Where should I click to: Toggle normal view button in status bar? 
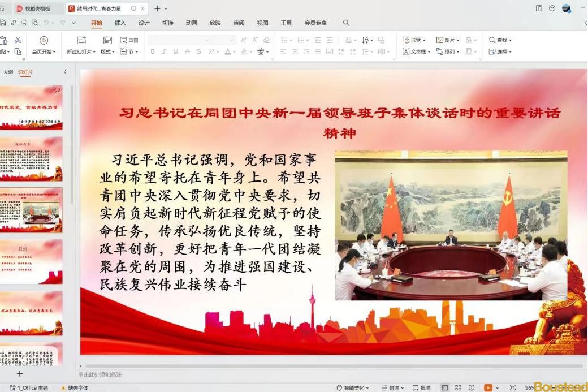tap(445, 388)
